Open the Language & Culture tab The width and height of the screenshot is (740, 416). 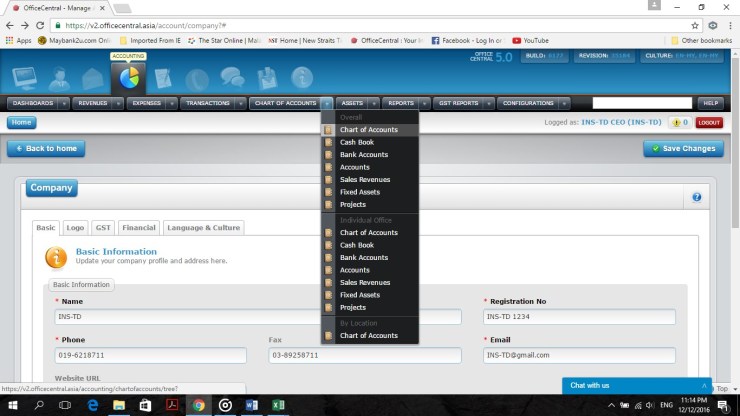204,228
